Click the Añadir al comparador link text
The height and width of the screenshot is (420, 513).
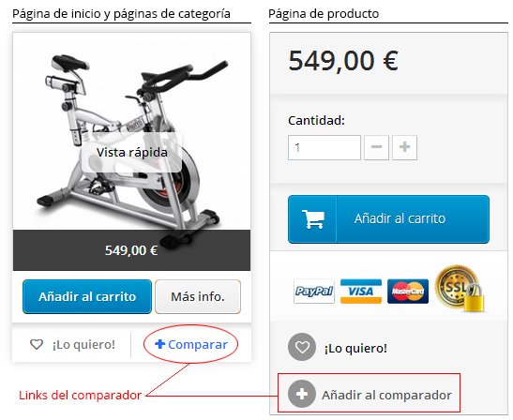pos(386,395)
